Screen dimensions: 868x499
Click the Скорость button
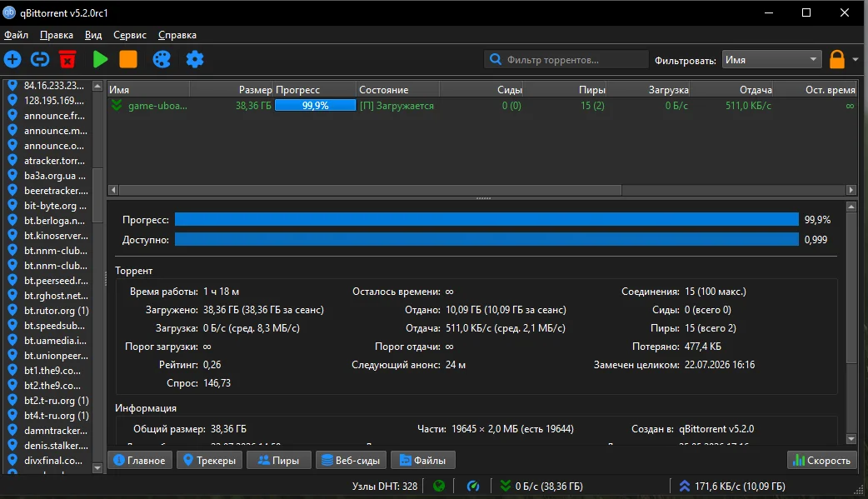pos(822,460)
